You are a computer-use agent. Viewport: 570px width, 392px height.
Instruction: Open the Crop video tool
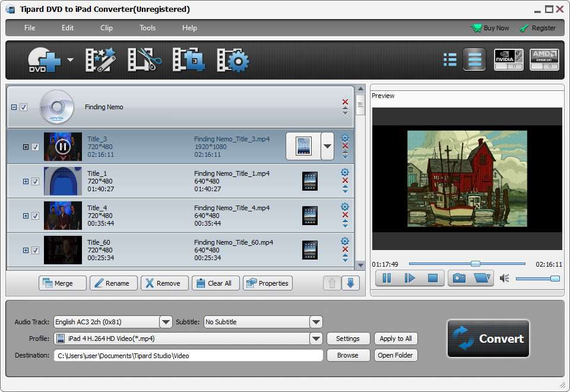(189, 60)
